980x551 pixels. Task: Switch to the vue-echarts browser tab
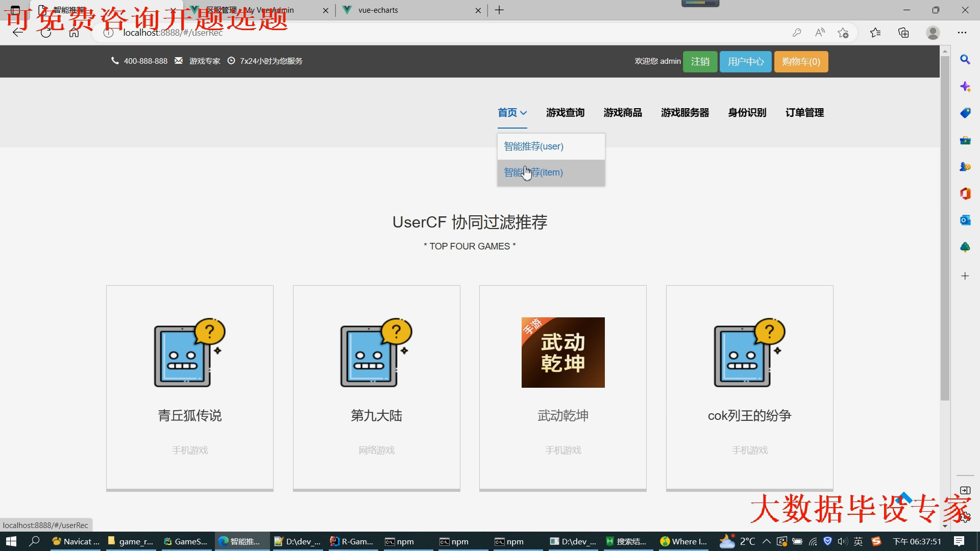tap(378, 10)
